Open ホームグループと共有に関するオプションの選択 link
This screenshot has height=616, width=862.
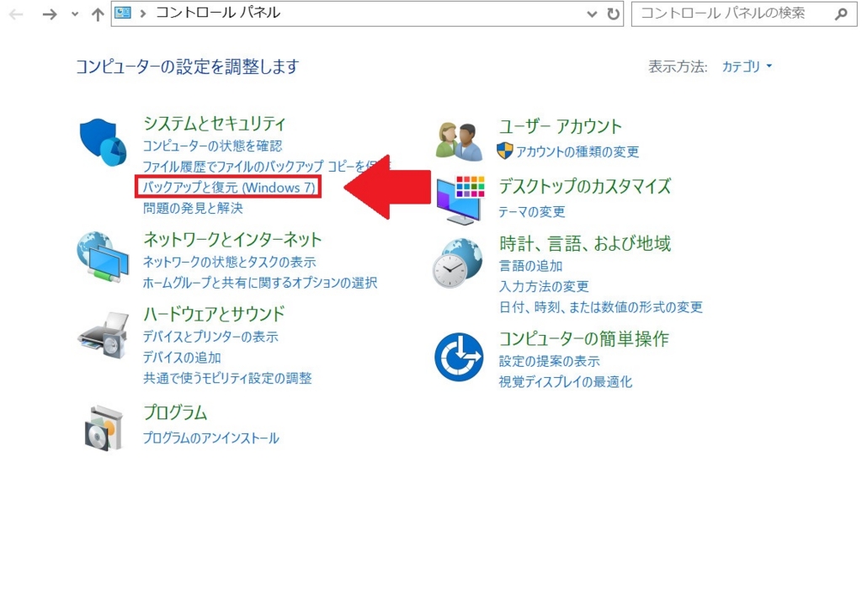tap(260, 283)
